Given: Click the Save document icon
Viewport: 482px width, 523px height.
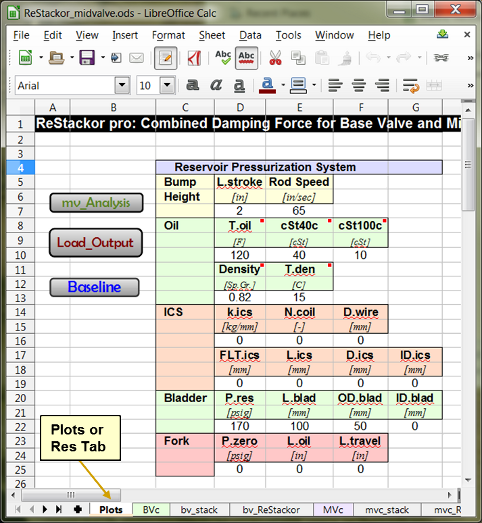Looking at the screenshot, I should point(87,57).
